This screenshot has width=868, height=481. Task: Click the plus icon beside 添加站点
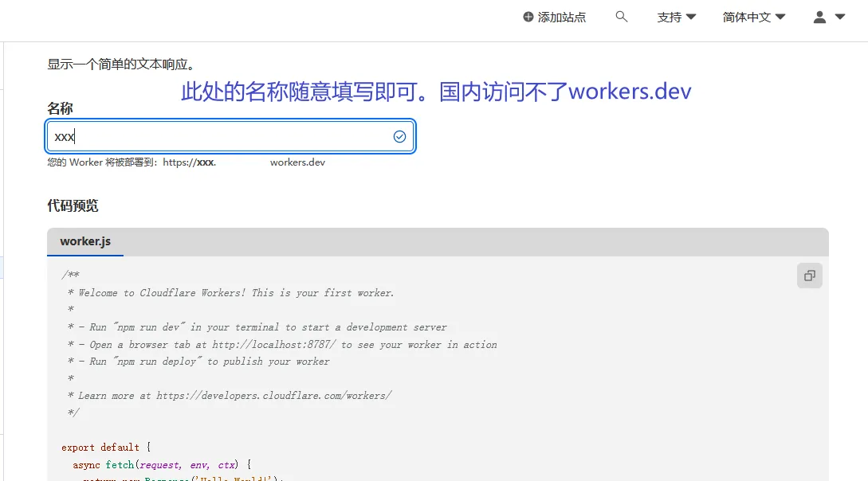[x=527, y=17]
